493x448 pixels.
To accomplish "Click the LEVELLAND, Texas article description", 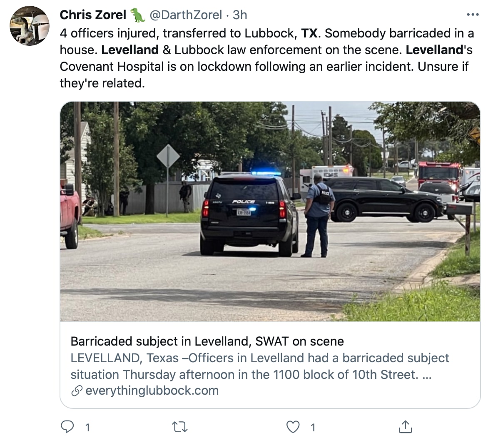I will click(x=259, y=366).
